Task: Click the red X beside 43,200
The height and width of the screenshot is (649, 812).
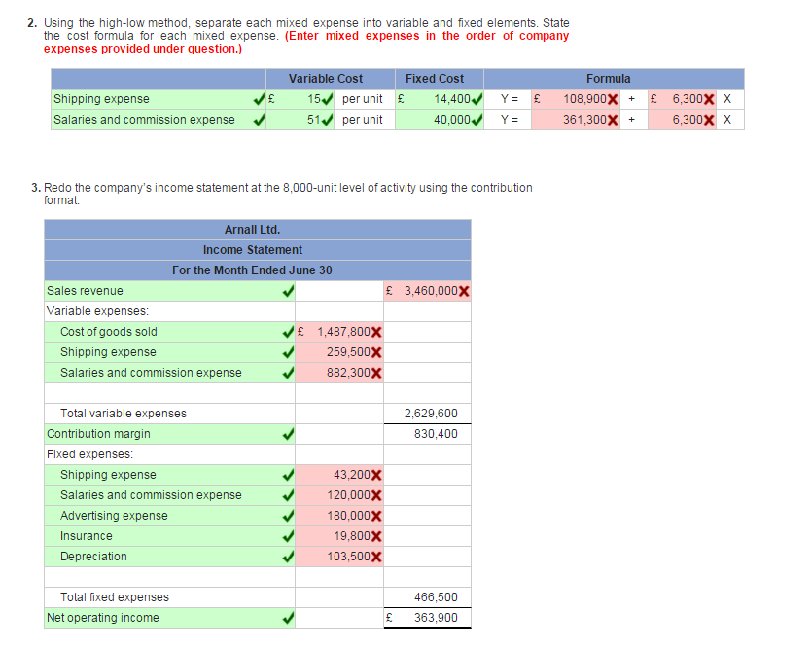Action: pyautogui.click(x=376, y=475)
